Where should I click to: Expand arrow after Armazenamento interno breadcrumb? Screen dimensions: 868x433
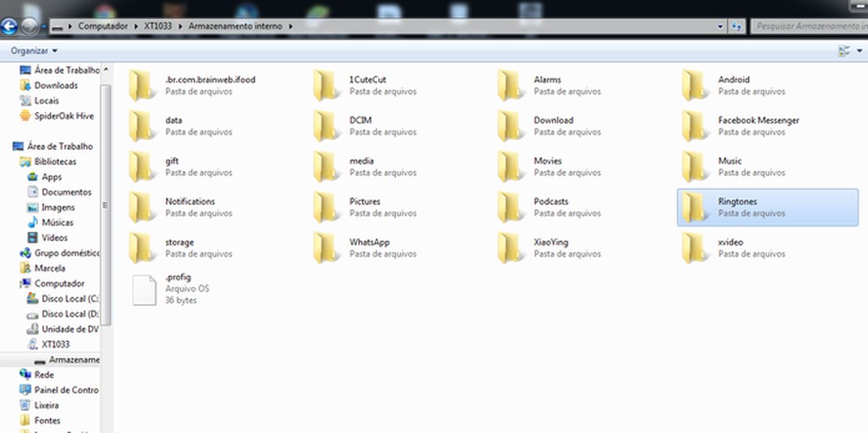[290, 26]
